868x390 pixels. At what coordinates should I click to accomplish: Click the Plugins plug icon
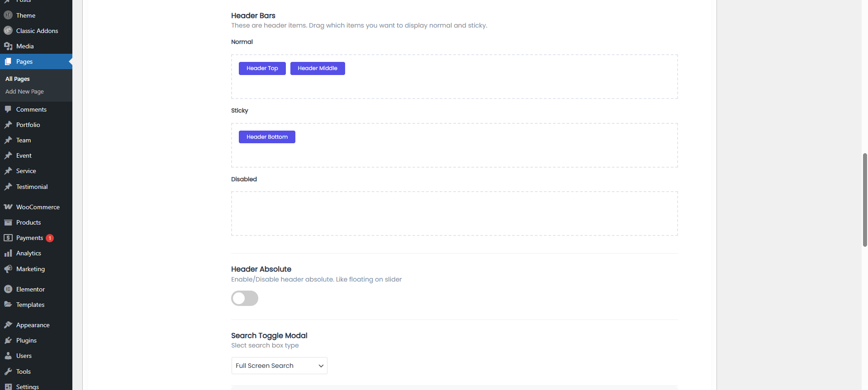point(8,340)
